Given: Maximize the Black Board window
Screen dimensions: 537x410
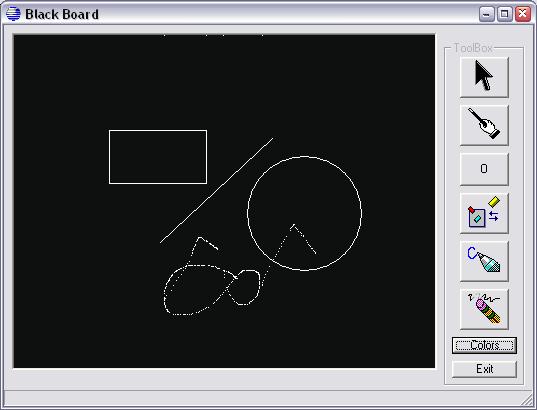Looking at the screenshot, I should [504, 14].
